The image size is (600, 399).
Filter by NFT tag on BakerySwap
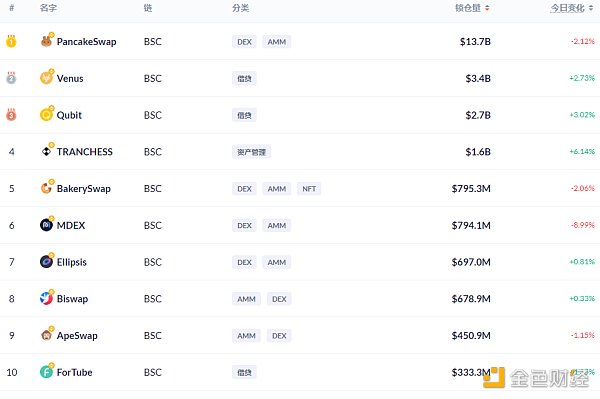[x=309, y=189]
